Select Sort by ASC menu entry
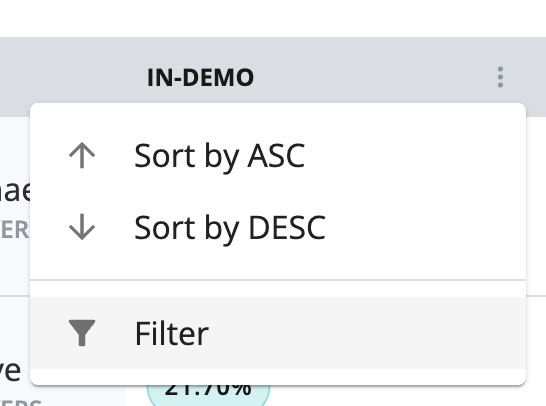Screen dimensions: 546x406 click(278, 156)
